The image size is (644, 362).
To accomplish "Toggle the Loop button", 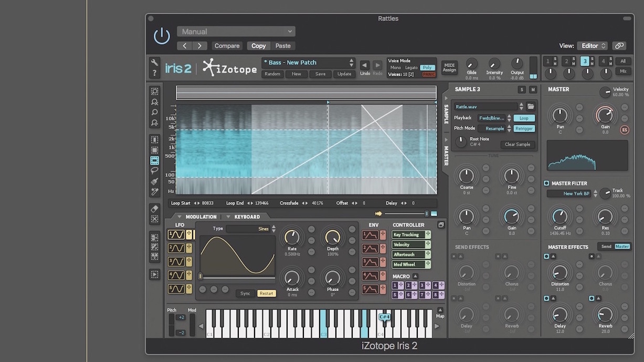I will click(x=524, y=118).
